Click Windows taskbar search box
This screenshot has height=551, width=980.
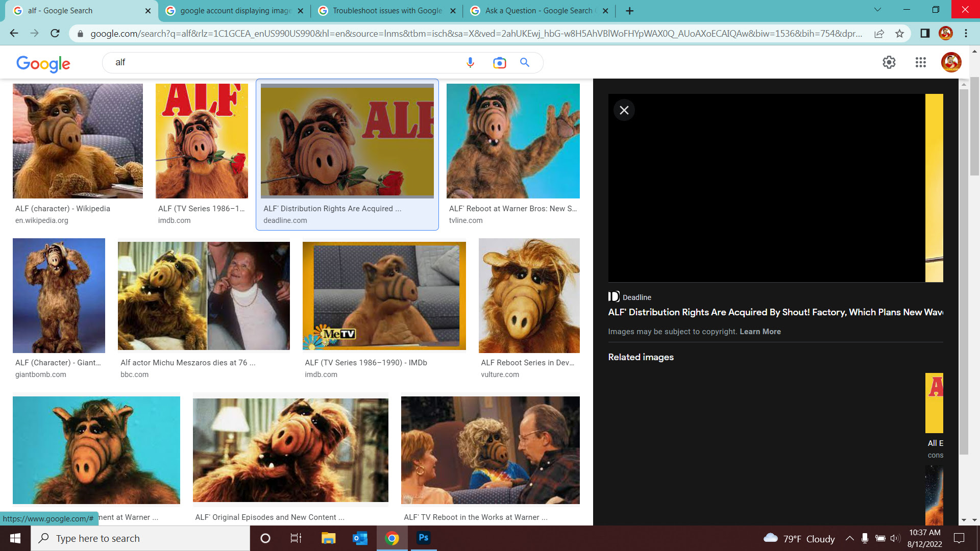(x=140, y=538)
